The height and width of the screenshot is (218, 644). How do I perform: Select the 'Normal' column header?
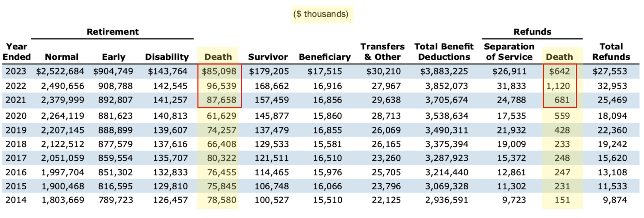pyautogui.click(x=62, y=57)
